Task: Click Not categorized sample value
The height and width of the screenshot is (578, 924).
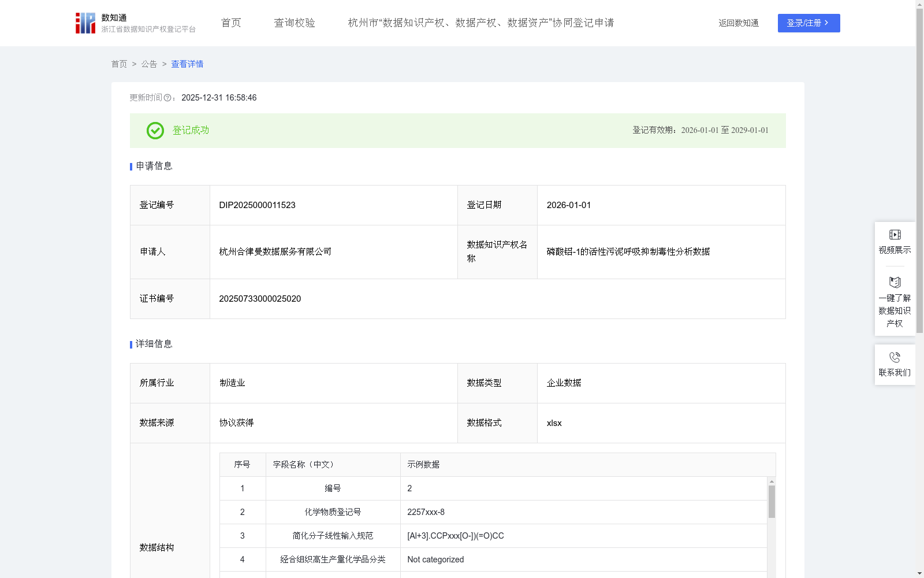Action: tap(435, 560)
